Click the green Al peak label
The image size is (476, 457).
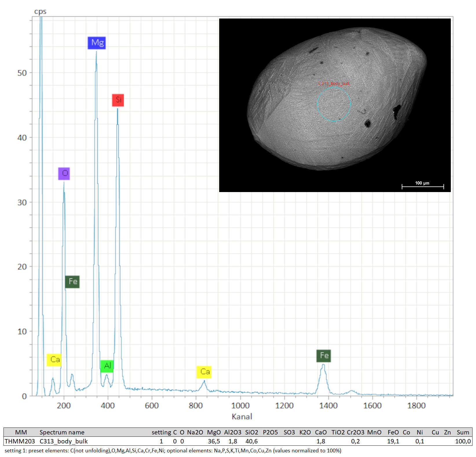(x=107, y=366)
